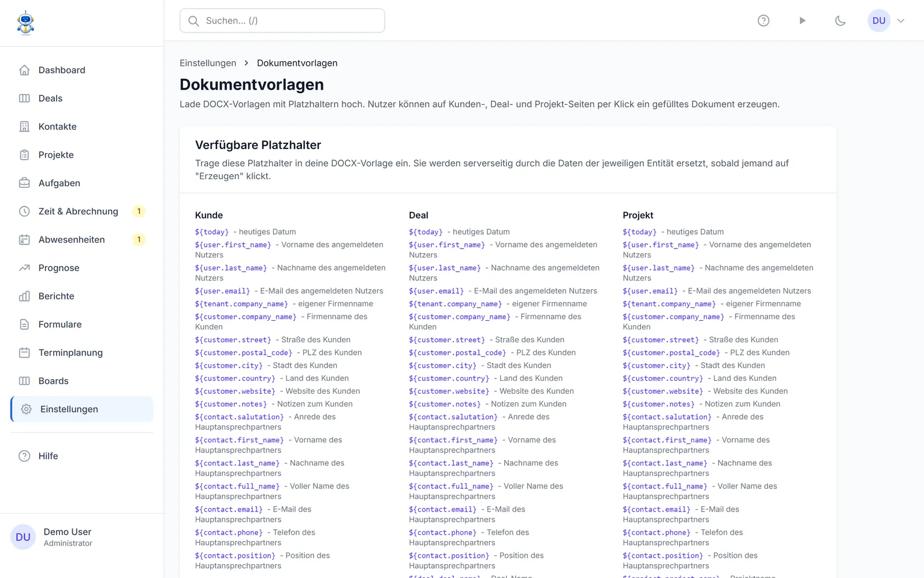Click the DU avatar in sidebar footer
This screenshot has width=924, height=578.
click(23, 537)
